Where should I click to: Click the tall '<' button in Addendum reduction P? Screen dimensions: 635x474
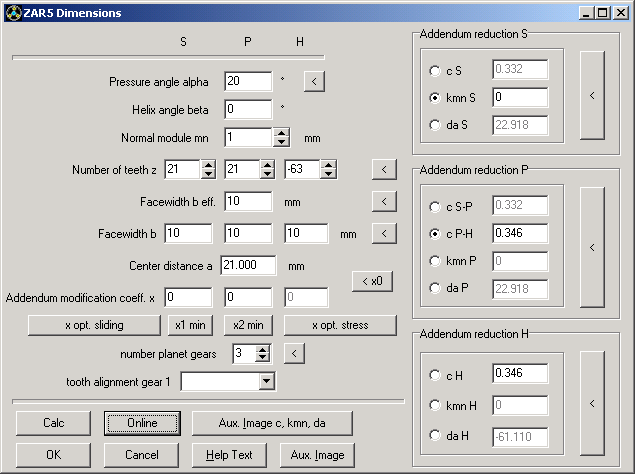click(x=592, y=247)
